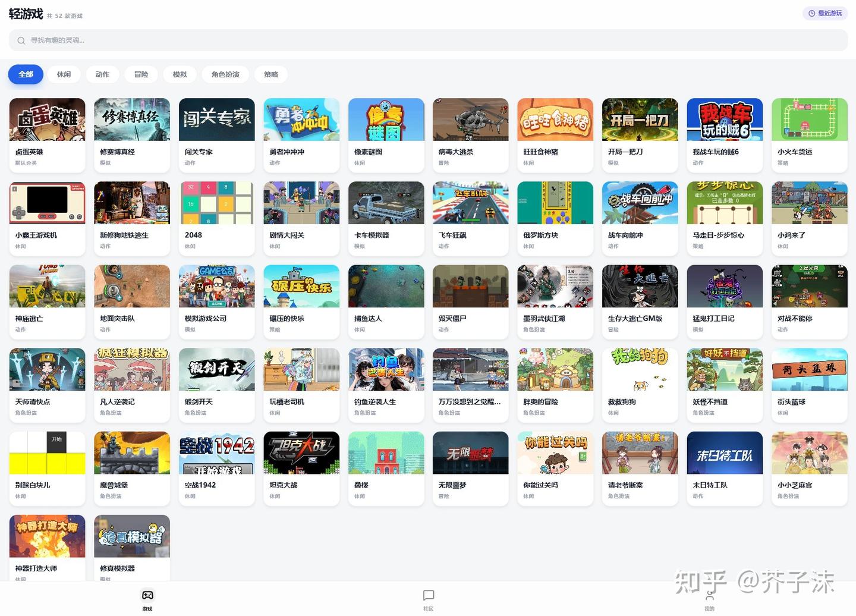This screenshot has height=616, width=856.
Task: Switch to the 休闲 category tab
Action: [x=64, y=74]
